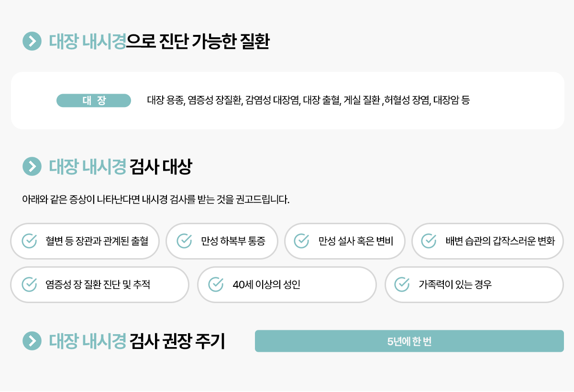Click the arrow icon beside 진단 가능한 질환 heading
Image resolution: width=574 pixels, height=392 pixels.
[x=32, y=42]
